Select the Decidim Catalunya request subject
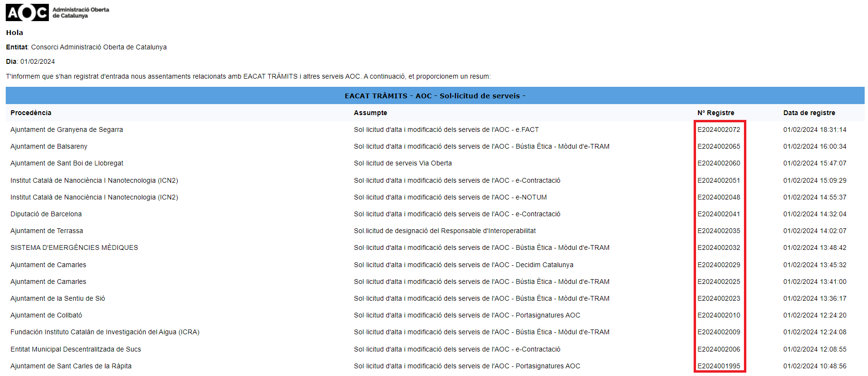Viewport: 868px width, 376px height. point(463,265)
